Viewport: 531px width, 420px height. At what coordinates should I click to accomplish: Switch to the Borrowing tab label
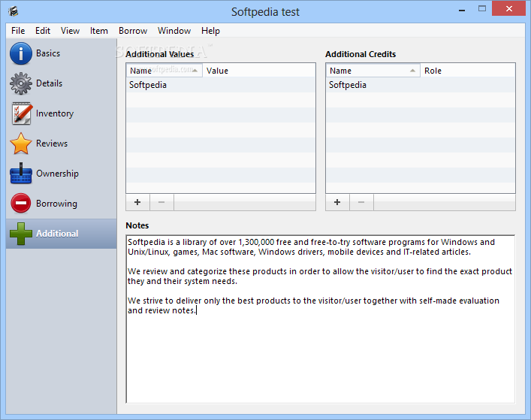[56, 204]
